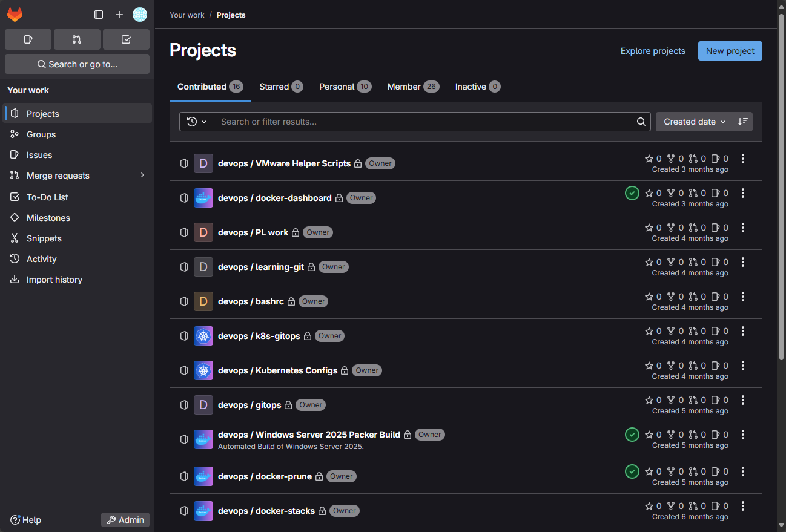Image resolution: width=786 pixels, height=532 pixels.
Task: Open the to-do list shortcut icon
Action: click(126, 39)
